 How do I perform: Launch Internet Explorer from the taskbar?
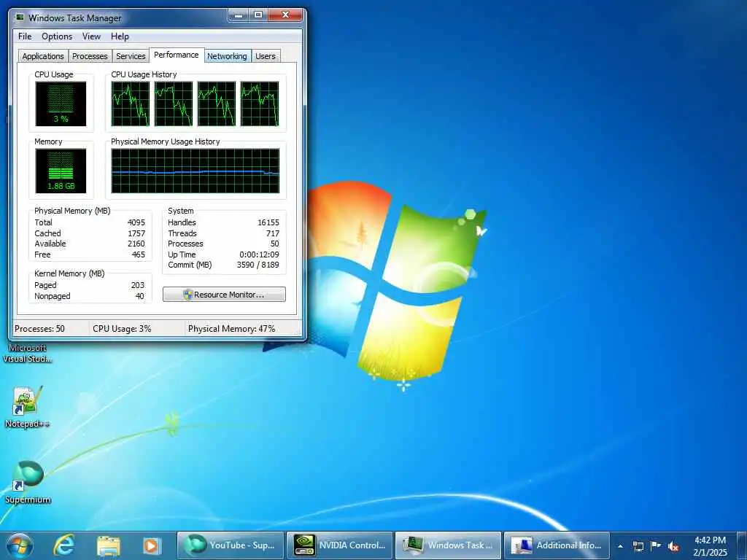pyautogui.click(x=64, y=545)
